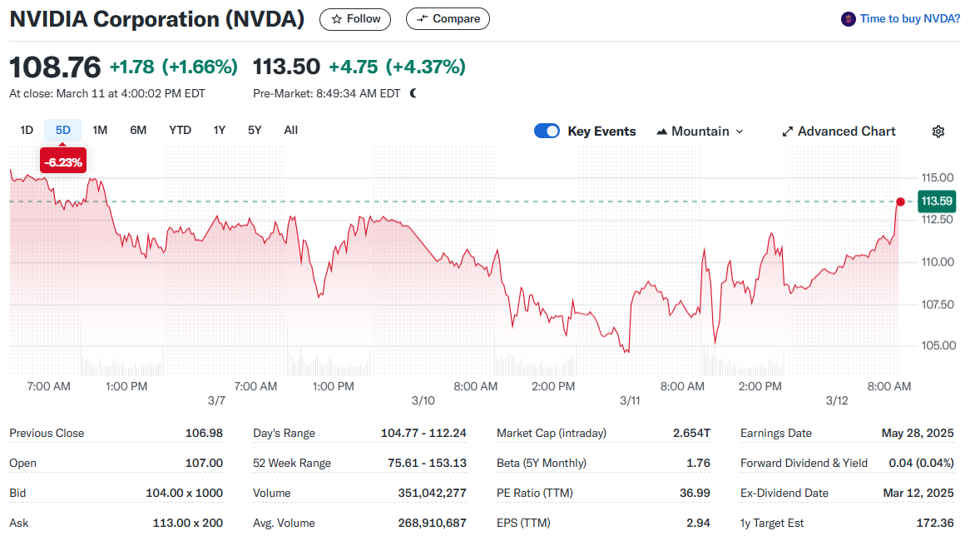Click the Open value 107.00

click(x=204, y=463)
